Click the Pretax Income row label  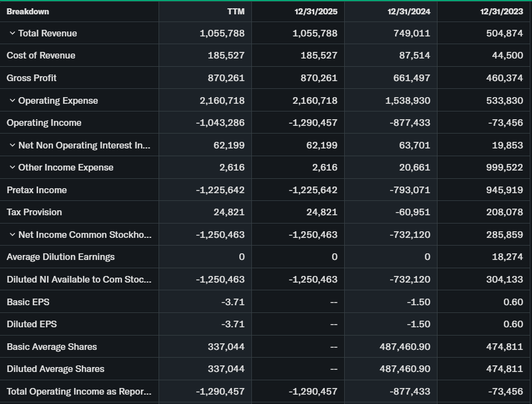point(36,190)
